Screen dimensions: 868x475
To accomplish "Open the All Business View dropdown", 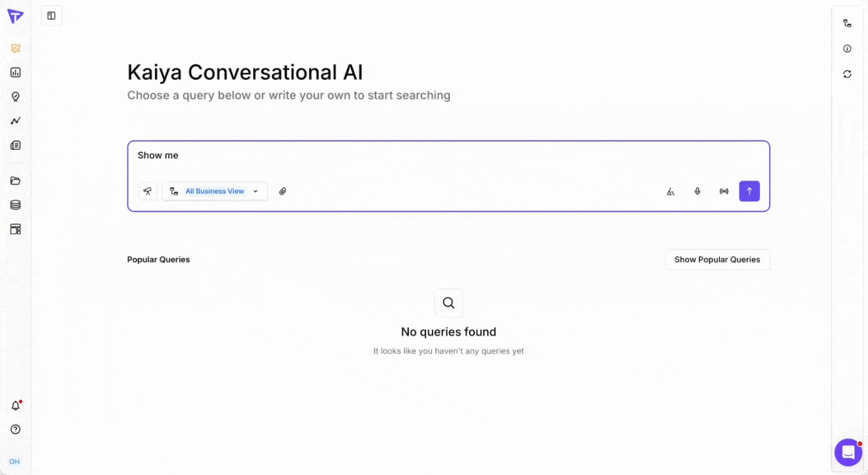I will coord(215,191).
